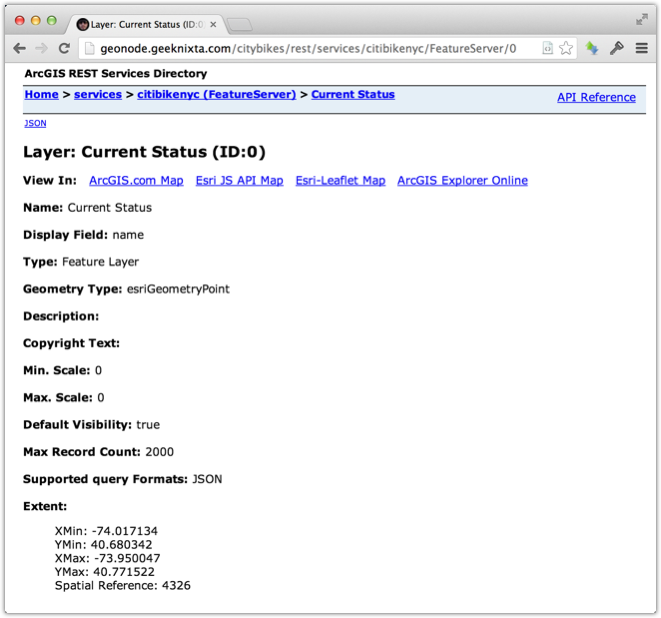Reload the page with the refresh icon

pyautogui.click(x=64, y=48)
